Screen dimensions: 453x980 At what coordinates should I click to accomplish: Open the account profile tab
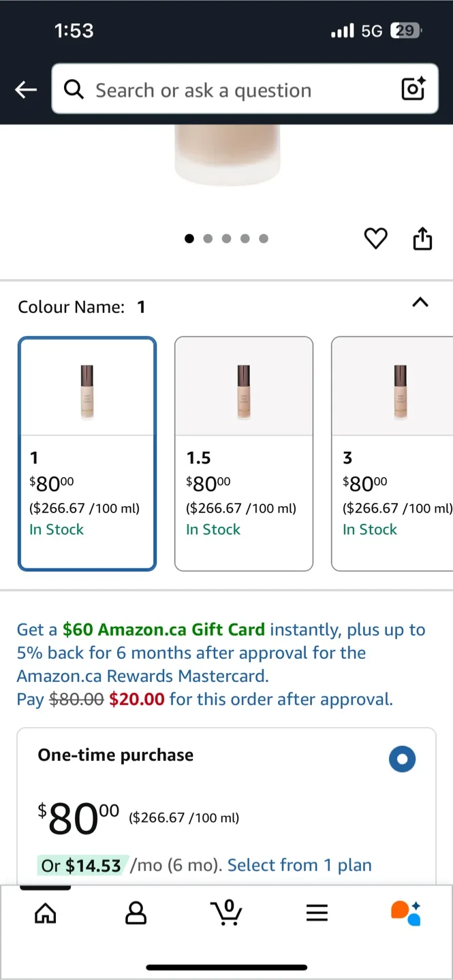(136, 913)
